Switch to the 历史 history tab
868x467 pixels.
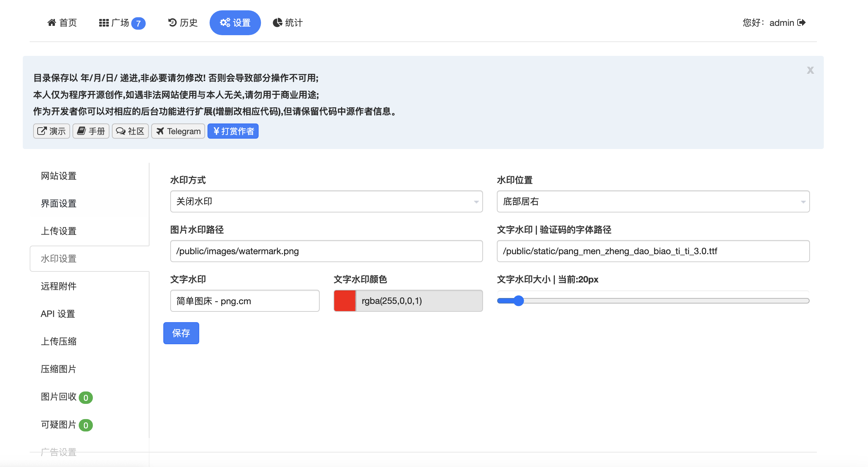coord(183,23)
